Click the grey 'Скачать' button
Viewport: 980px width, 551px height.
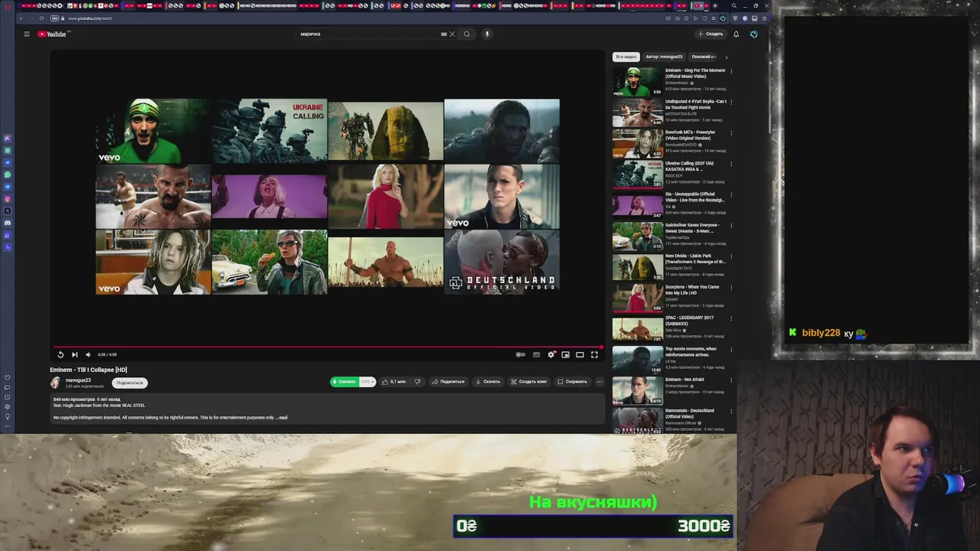(488, 381)
